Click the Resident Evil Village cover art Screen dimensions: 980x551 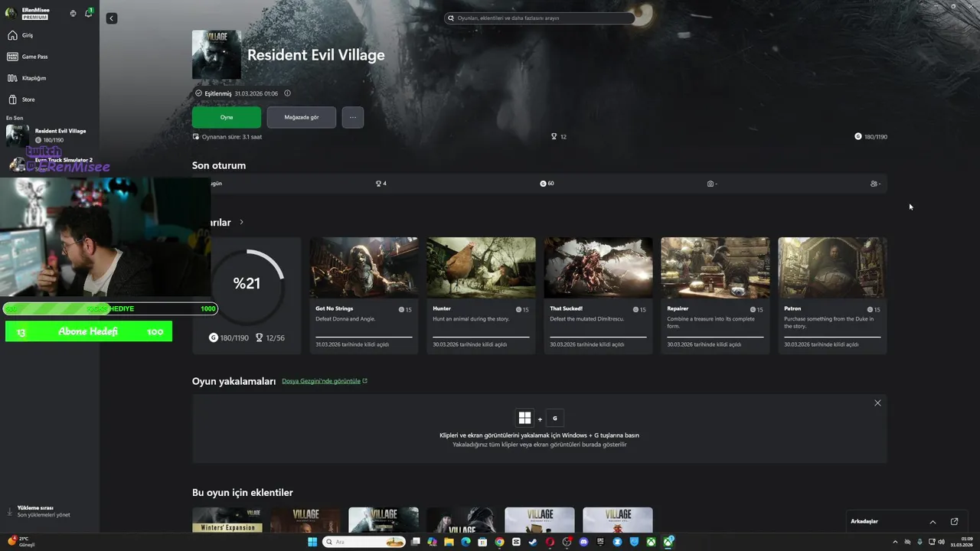coord(217,54)
